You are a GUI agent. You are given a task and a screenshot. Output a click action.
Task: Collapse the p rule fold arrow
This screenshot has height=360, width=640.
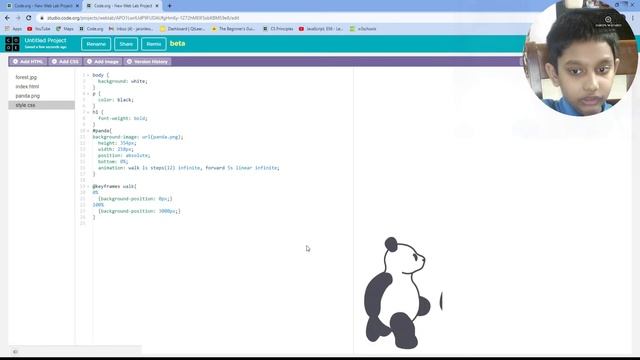click(88, 93)
